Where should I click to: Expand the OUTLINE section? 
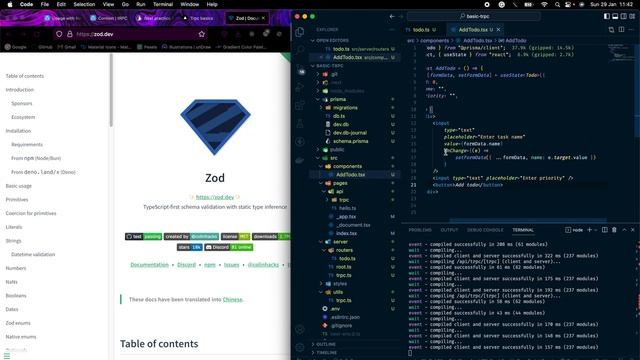[x=326, y=344]
